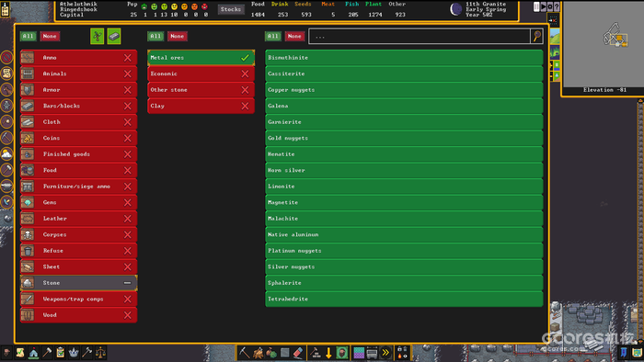The image size is (644, 362).
Task: Click None button above item list
Action: click(294, 36)
